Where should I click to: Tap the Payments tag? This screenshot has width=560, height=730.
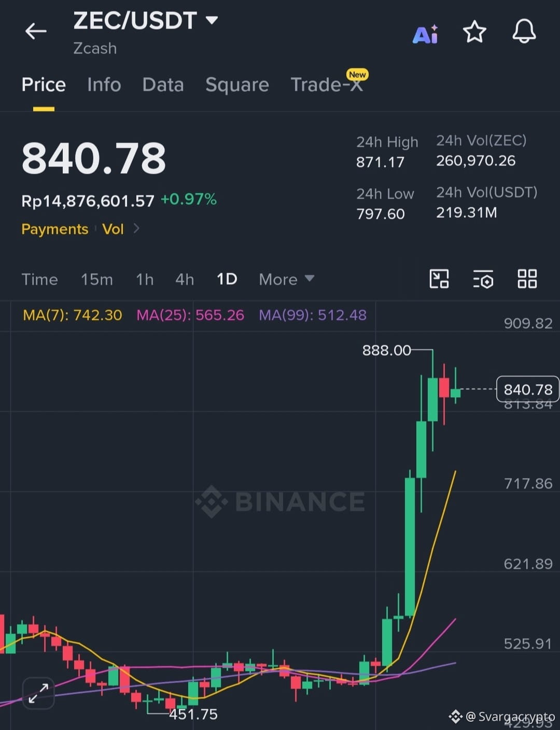54,229
